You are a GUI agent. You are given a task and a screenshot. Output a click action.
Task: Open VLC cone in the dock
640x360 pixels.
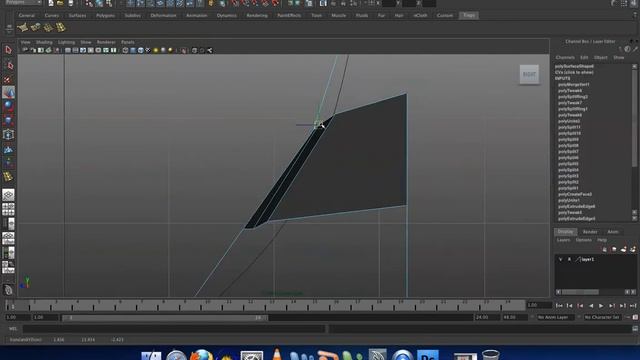click(277, 354)
